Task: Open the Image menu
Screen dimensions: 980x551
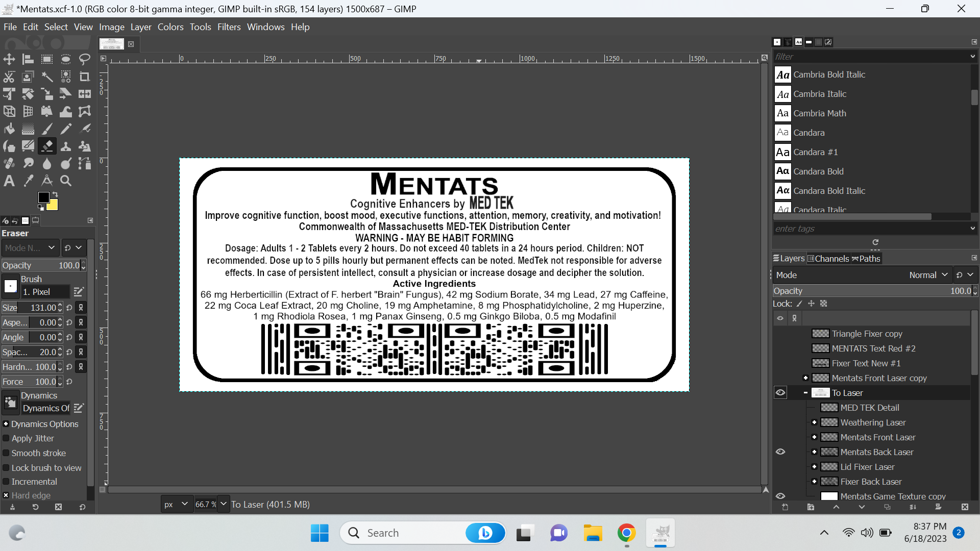Action: tap(112, 27)
